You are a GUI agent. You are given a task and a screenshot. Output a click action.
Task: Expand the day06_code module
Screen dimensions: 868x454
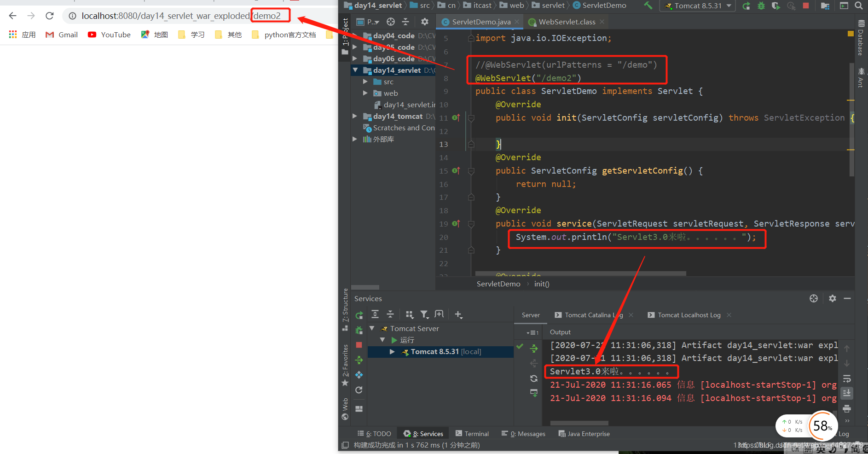pyautogui.click(x=355, y=58)
